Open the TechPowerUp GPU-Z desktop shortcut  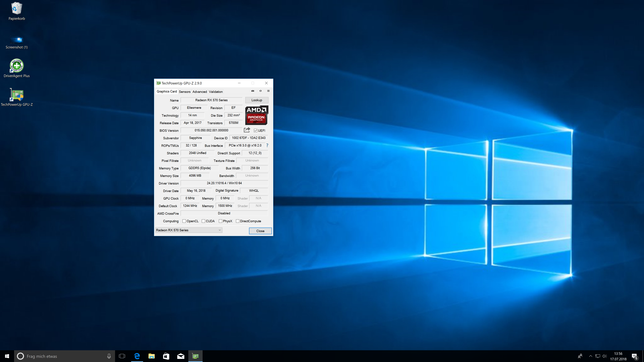[16, 95]
